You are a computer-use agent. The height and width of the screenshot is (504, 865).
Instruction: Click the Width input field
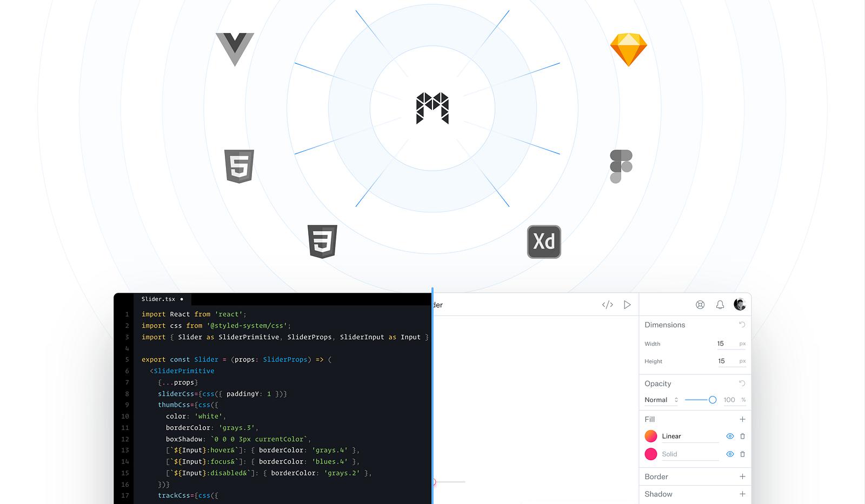click(731, 344)
